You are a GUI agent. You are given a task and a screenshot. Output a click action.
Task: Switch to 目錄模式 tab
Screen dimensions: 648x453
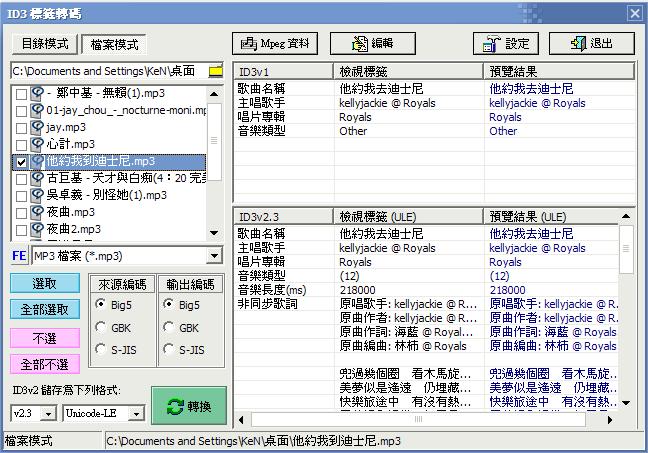pos(44,46)
